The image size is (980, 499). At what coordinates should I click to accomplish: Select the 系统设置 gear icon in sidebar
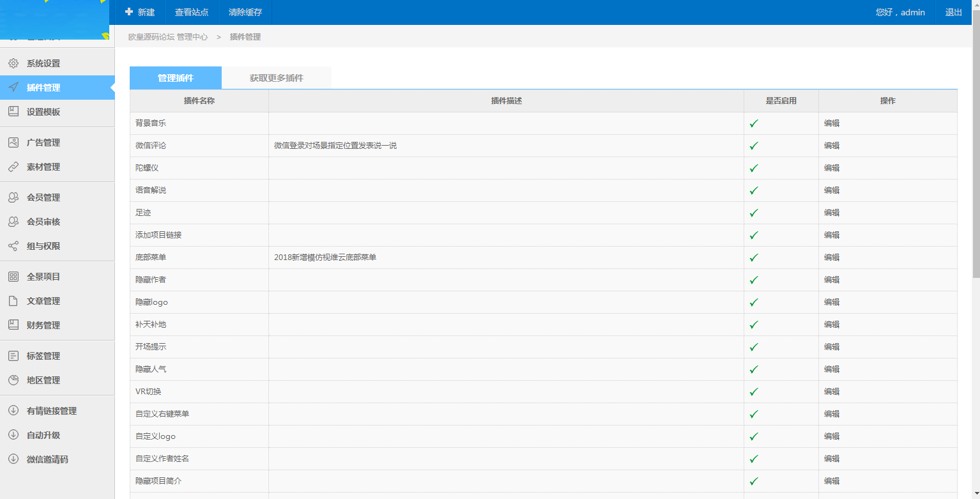[x=13, y=63]
